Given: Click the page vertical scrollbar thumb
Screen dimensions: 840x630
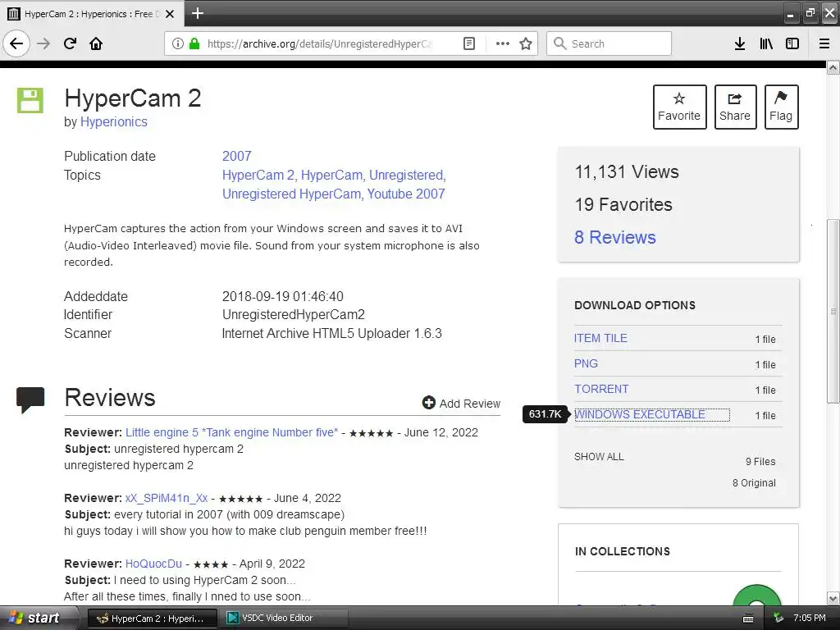Looking at the screenshot, I should (x=833, y=311).
